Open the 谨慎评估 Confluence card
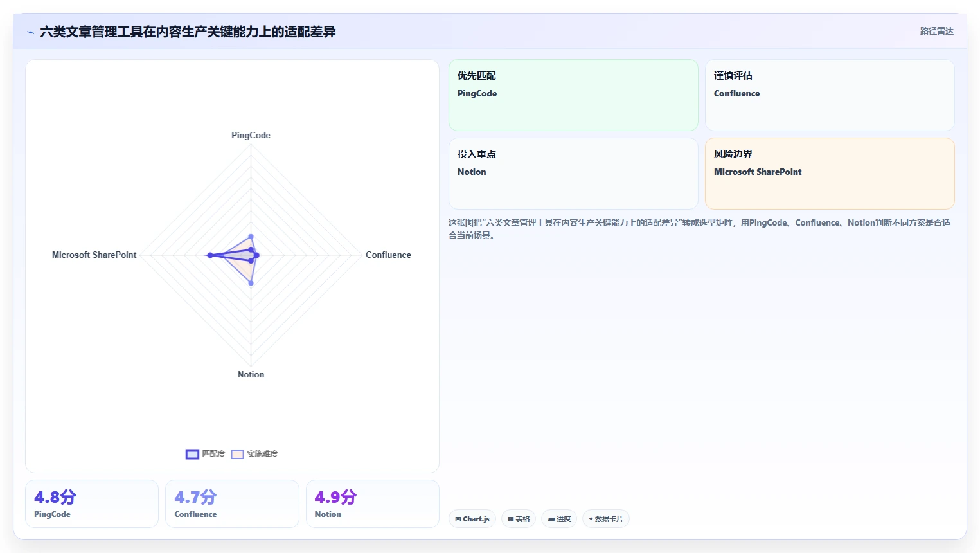 [830, 95]
